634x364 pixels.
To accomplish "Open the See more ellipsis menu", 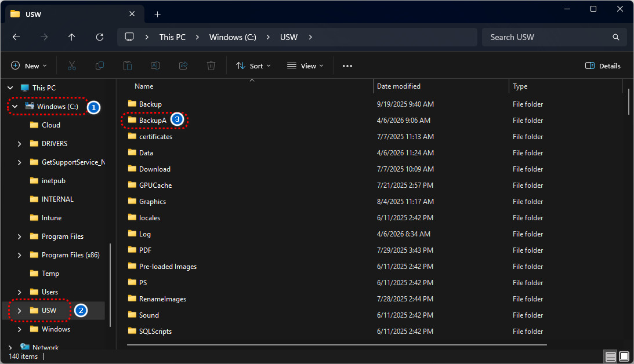I will (x=347, y=66).
